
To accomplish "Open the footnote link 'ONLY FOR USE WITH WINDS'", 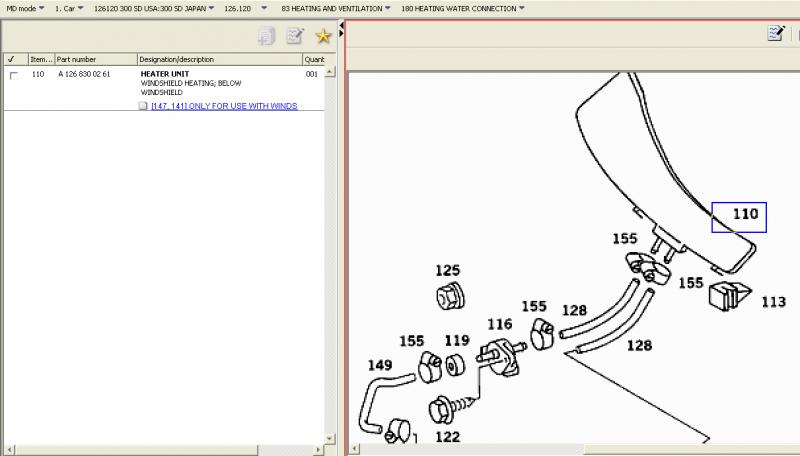I will click(x=224, y=106).
